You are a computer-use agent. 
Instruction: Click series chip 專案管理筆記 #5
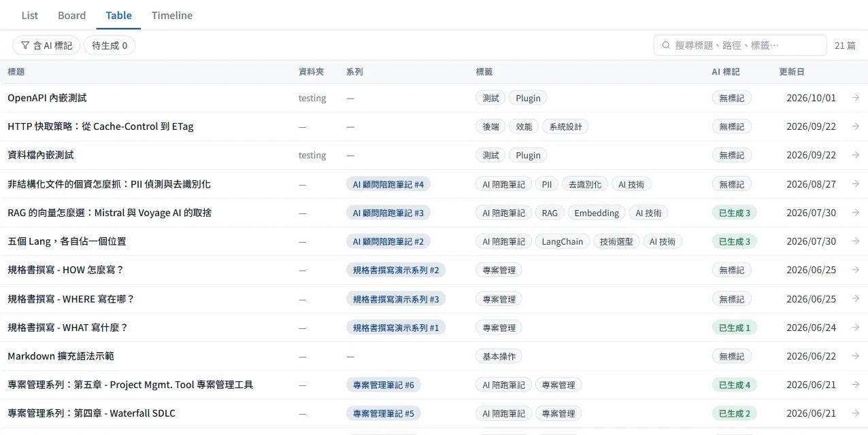click(x=384, y=413)
